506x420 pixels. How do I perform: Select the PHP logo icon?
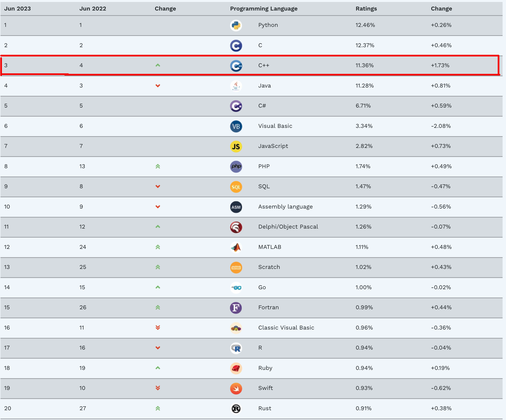(x=236, y=167)
